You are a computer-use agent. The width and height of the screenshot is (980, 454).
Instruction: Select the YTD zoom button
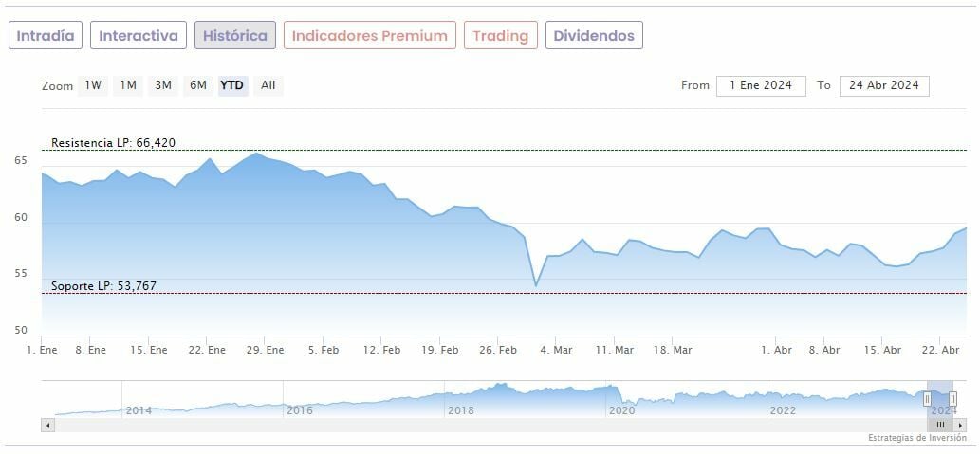click(x=232, y=85)
